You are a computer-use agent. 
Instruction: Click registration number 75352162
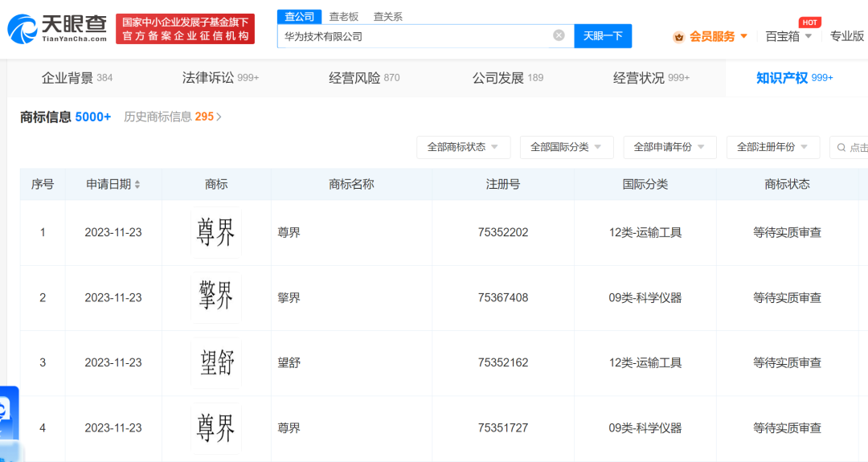pos(503,363)
